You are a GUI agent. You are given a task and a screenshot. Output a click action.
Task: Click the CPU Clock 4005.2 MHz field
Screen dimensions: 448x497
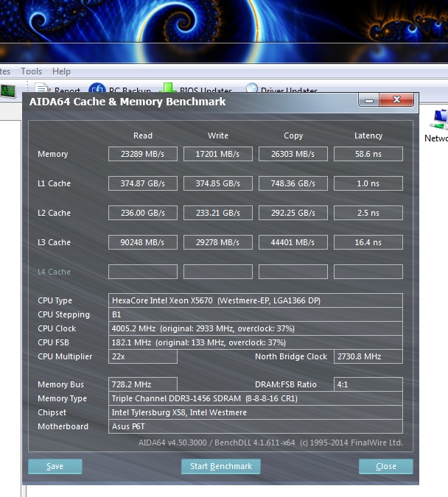(256, 328)
